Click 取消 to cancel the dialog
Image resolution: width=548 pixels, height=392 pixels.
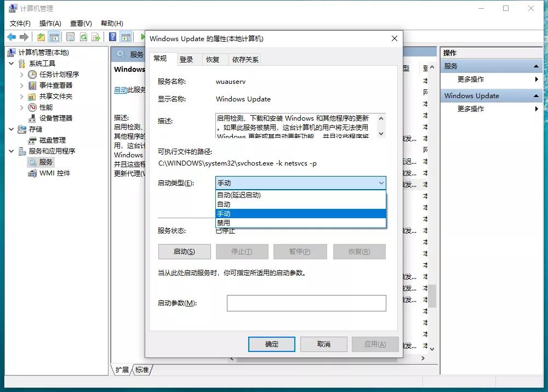pos(324,344)
